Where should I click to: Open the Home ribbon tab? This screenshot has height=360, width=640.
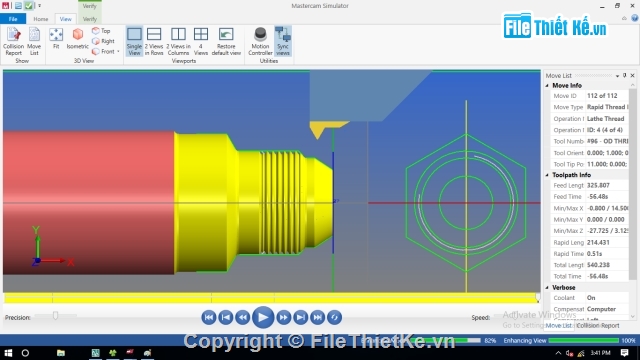40,19
